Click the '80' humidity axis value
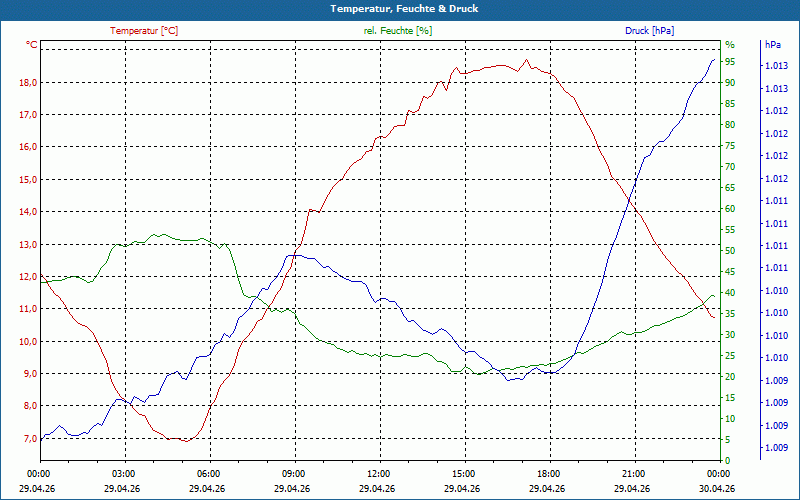The image size is (800, 500). (x=730, y=124)
